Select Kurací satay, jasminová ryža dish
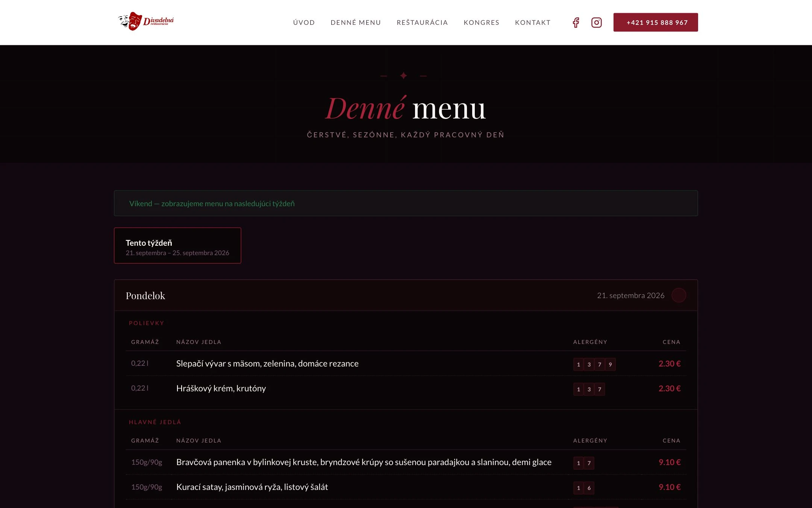812x508 pixels. [406, 487]
